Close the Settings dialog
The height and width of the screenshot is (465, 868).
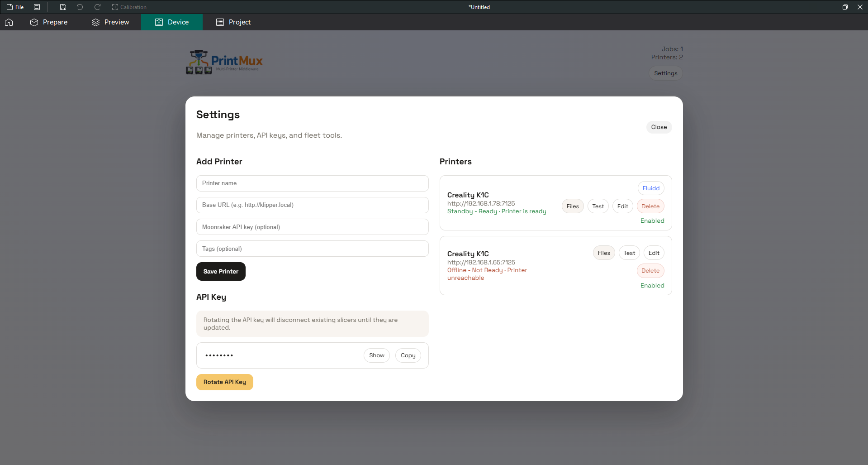(x=659, y=127)
